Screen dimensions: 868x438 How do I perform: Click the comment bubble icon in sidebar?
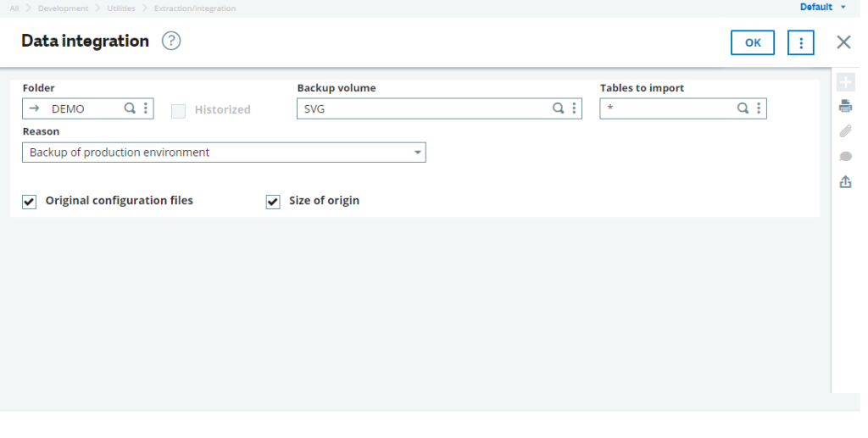click(x=845, y=157)
